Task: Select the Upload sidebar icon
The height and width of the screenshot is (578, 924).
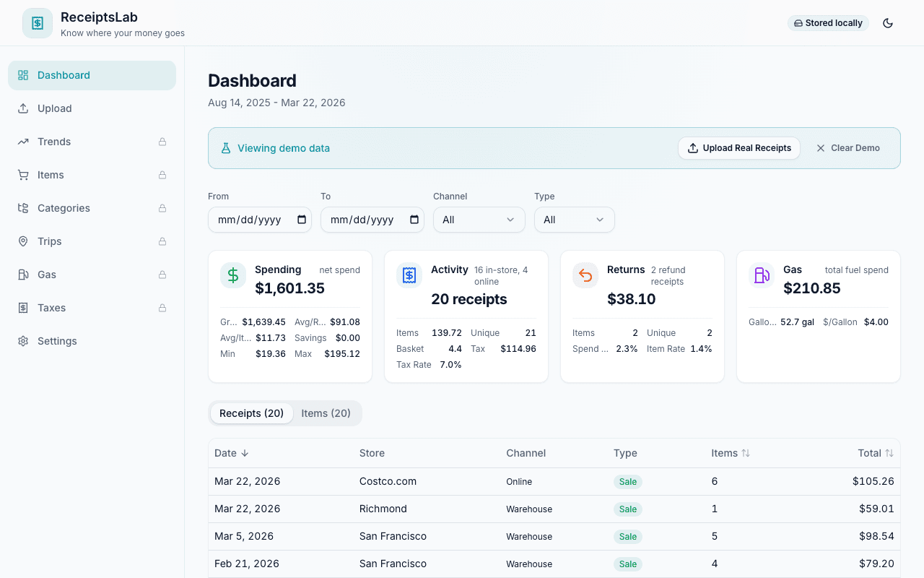Action: pyautogui.click(x=23, y=108)
